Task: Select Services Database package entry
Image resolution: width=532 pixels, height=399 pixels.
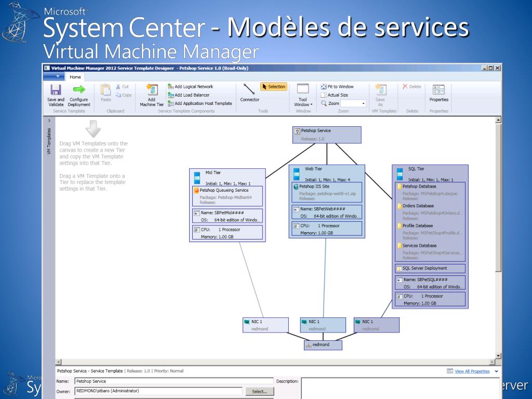Action: (x=430, y=251)
